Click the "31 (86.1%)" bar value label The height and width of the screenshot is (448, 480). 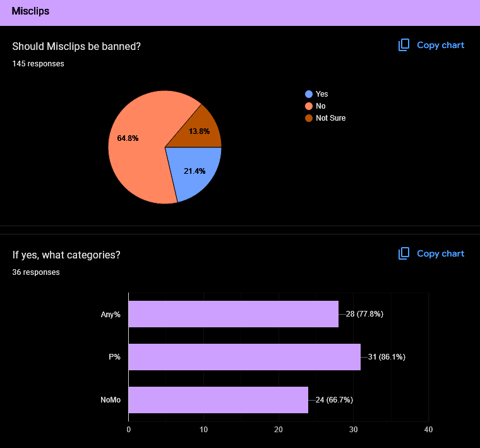pos(387,357)
